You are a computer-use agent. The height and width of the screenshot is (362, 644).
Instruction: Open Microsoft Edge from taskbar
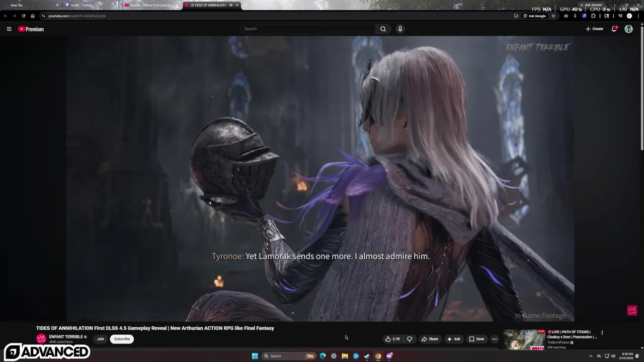323,356
